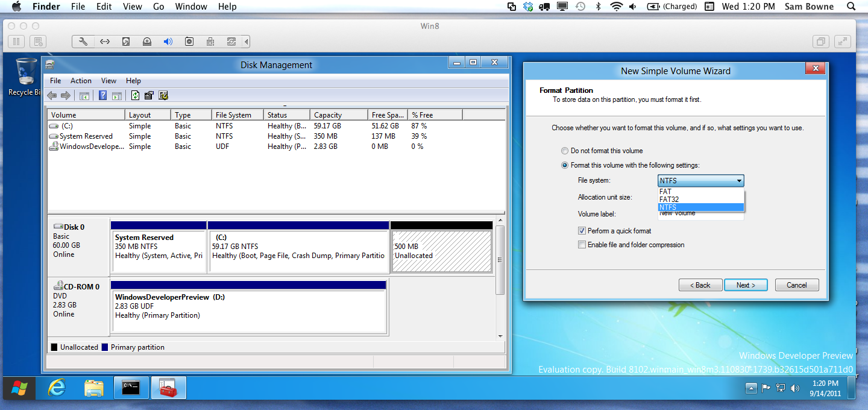Pause the virtual machine
This screenshot has height=410, width=868.
(x=16, y=42)
